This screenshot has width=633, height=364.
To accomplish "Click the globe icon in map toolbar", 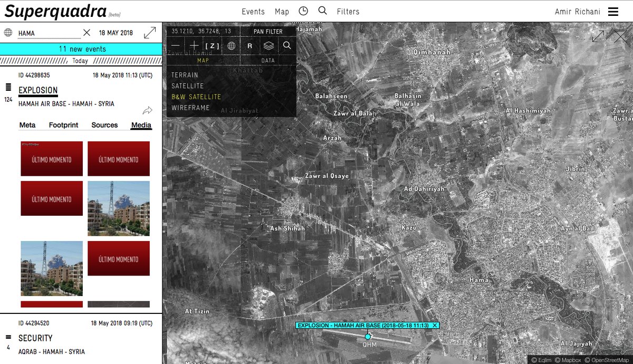I will click(x=231, y=46).
